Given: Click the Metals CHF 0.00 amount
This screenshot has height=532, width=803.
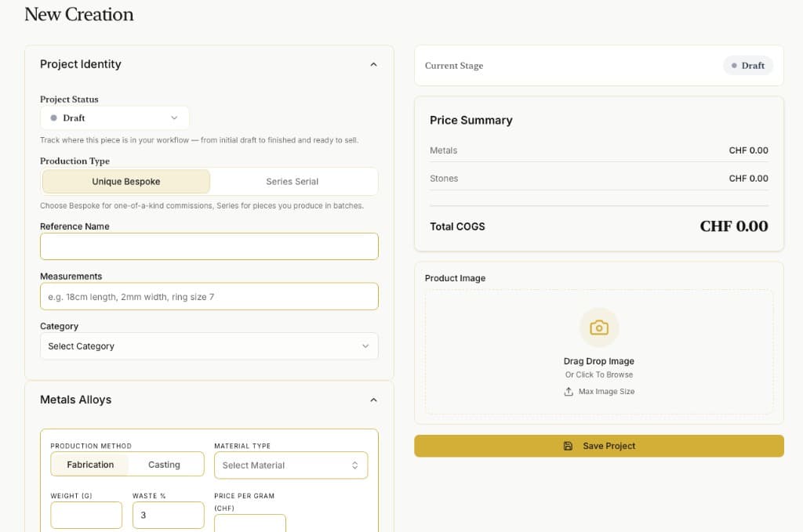Looking at the screenshot, I should tap(748, 150).
